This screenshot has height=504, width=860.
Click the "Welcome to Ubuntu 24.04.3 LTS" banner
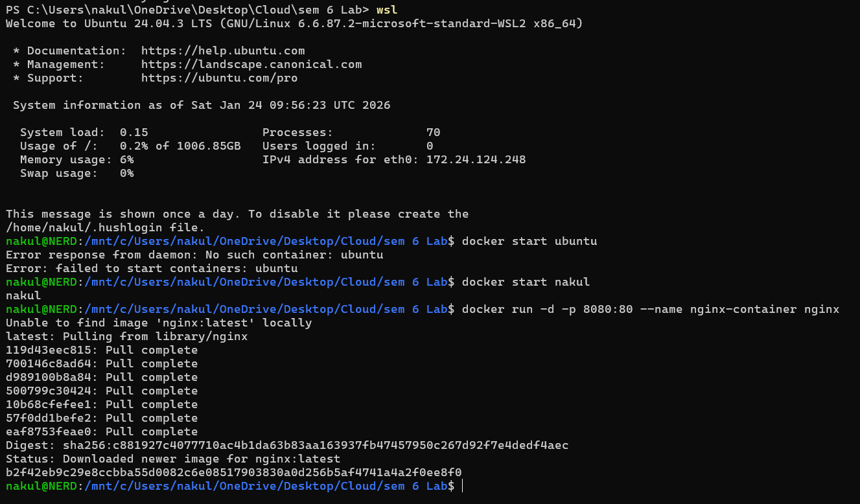pos(294,23)
